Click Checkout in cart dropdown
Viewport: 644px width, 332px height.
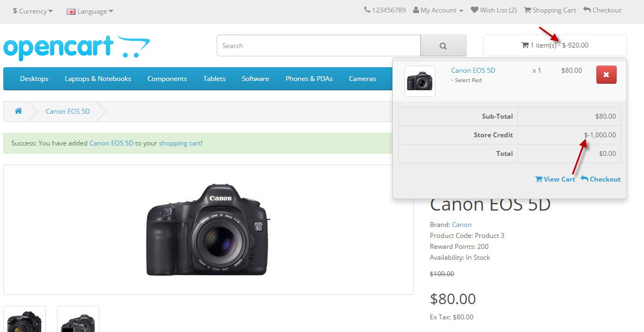(x=600, y=179)
